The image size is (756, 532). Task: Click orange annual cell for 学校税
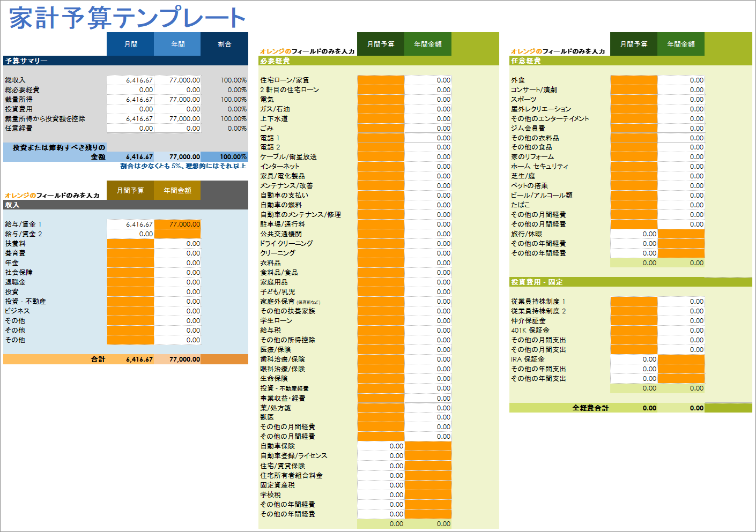[x=428, y=494]
